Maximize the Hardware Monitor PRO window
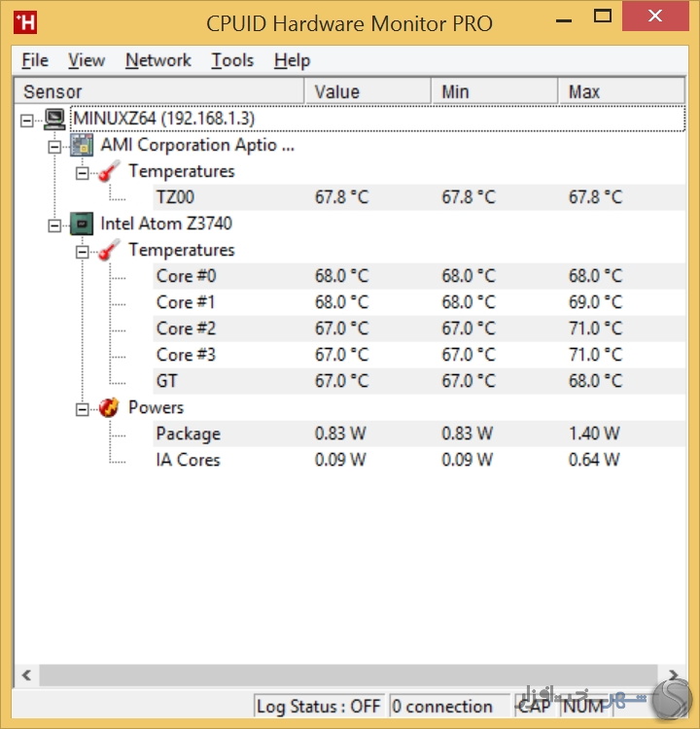The image size is (700, 729). click(x=603, y=17)
